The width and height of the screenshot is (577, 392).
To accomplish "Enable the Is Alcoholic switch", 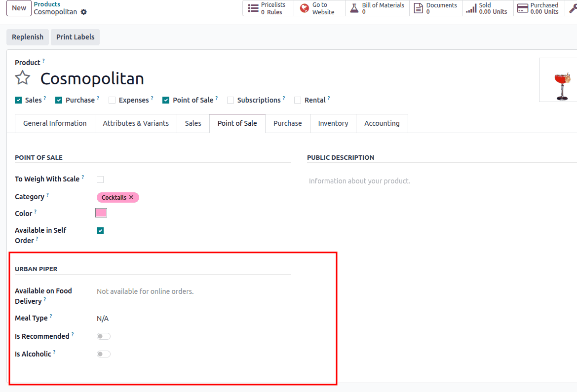I will pos(103,354).
